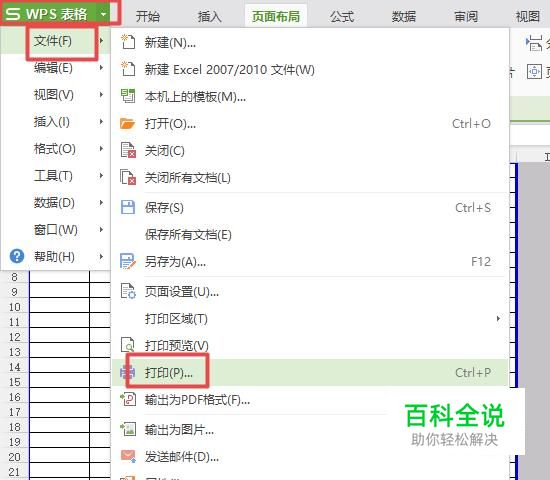Expand the 插入(I) submenu arrow

coord(101,121)
